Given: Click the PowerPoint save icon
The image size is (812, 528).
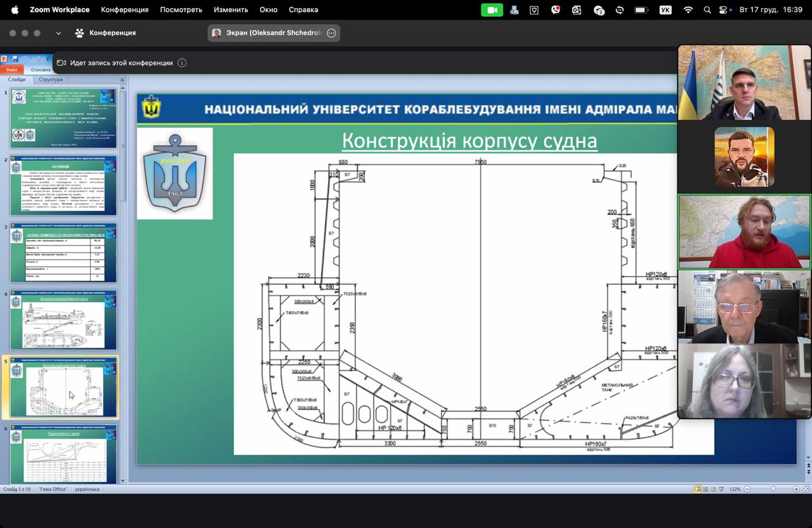Looking at the screenshot, I should [15, 59].
